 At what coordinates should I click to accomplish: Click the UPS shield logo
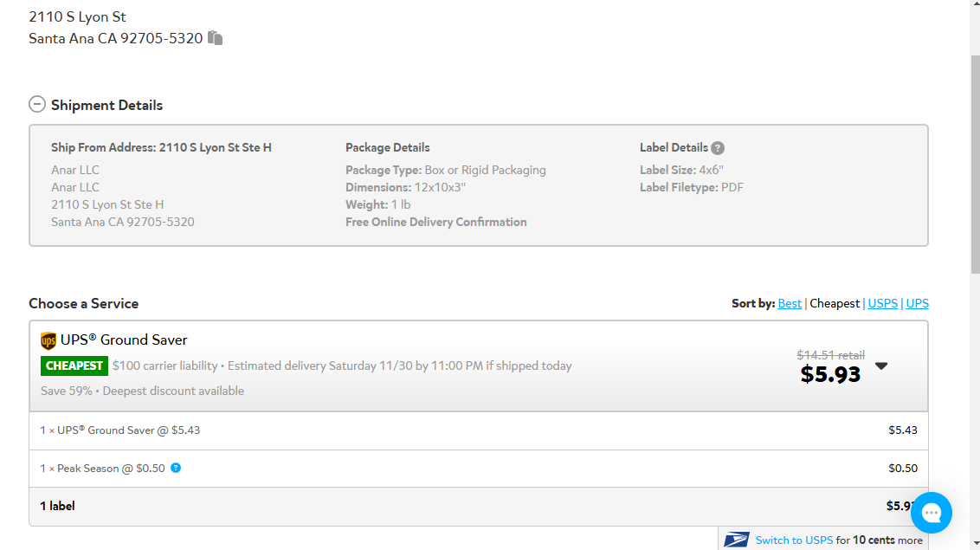tap(48, 340)
